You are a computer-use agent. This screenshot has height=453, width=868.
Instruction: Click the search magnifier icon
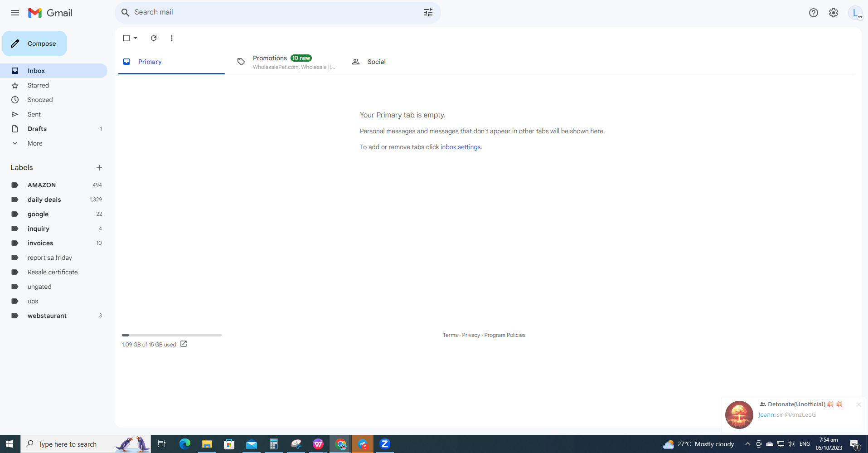click(x=126, y=12)
